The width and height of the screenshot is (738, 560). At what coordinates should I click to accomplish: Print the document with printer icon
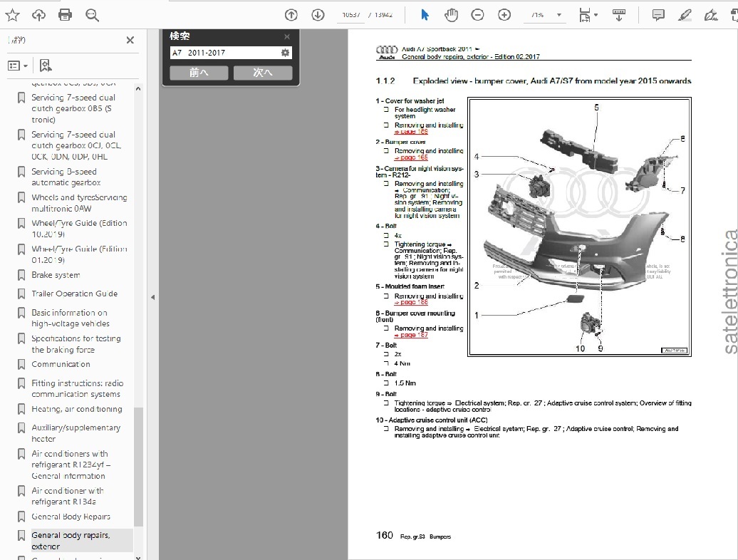[65, 15]
